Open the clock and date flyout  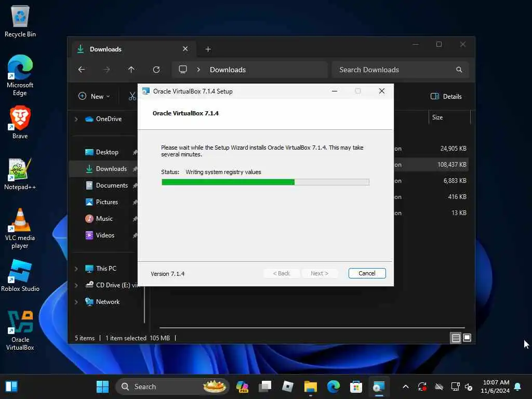pyautogui.click(x=495, y=387)
